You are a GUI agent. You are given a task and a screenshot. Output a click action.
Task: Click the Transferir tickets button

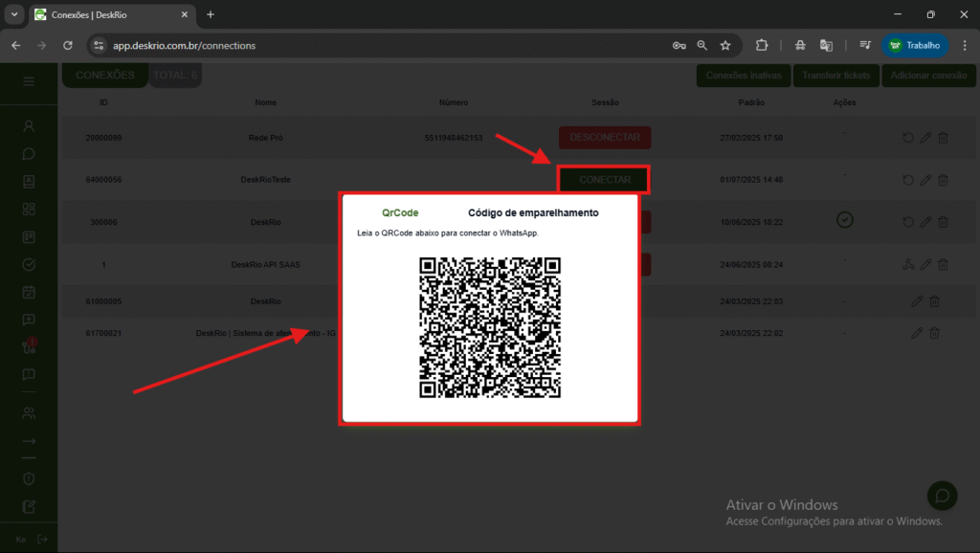point(836,76)
